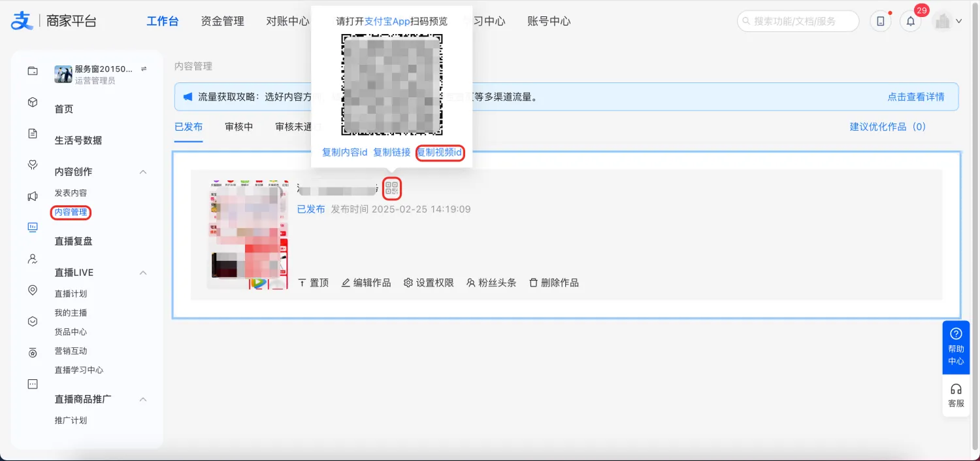Open the shield hexagon icon in left rail
The width and height of the screenshot is (980, 461).
coord(33,321)
